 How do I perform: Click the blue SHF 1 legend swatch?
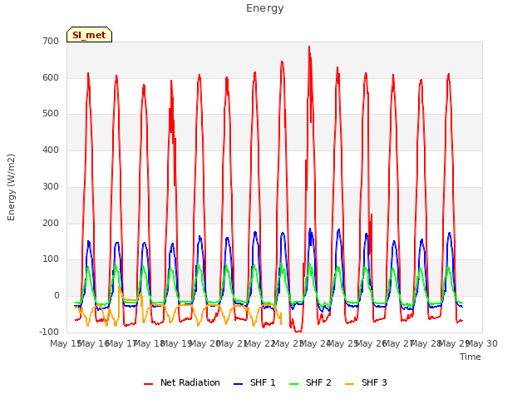239,384
